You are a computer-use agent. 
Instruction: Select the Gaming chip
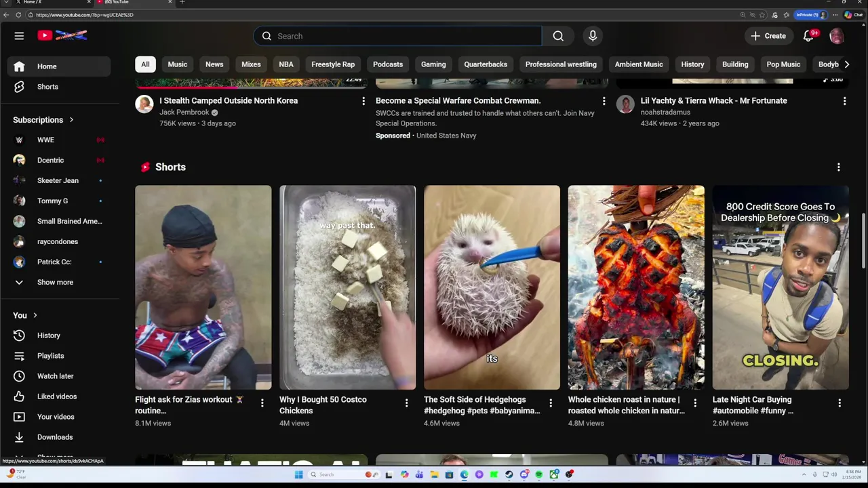tap(433, 64)
